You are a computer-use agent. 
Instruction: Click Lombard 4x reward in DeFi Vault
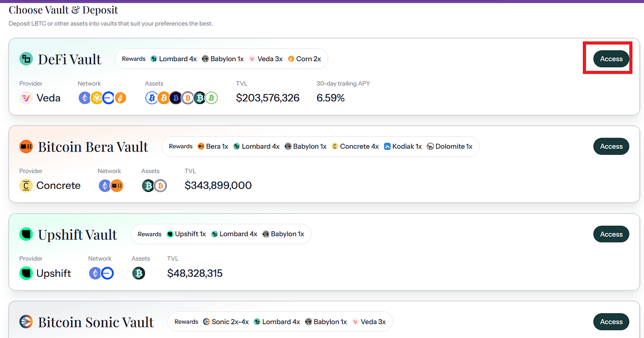point(173,59)
